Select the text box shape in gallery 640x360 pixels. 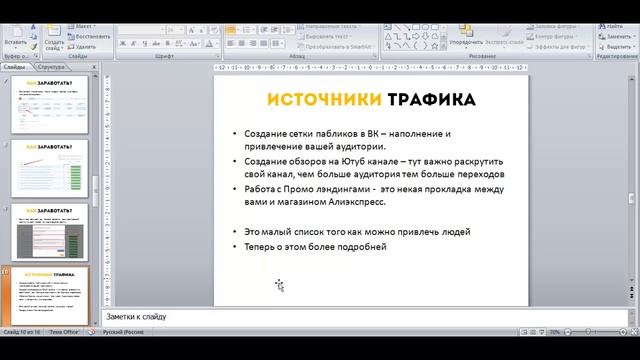pos(388,27)
